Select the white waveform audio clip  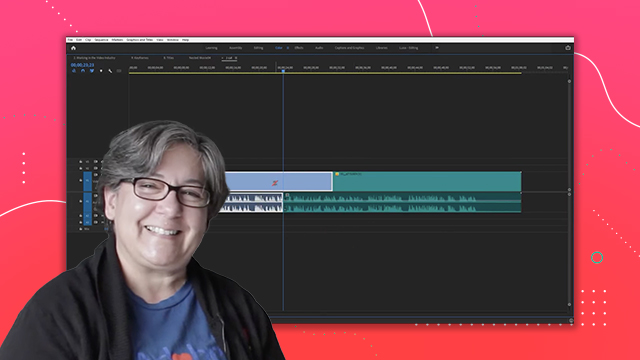251,202
